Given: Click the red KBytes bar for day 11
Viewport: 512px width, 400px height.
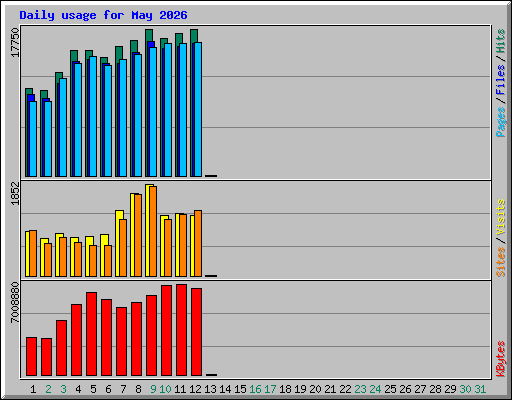Looking at the screenshot, I should tap(181, 330).
